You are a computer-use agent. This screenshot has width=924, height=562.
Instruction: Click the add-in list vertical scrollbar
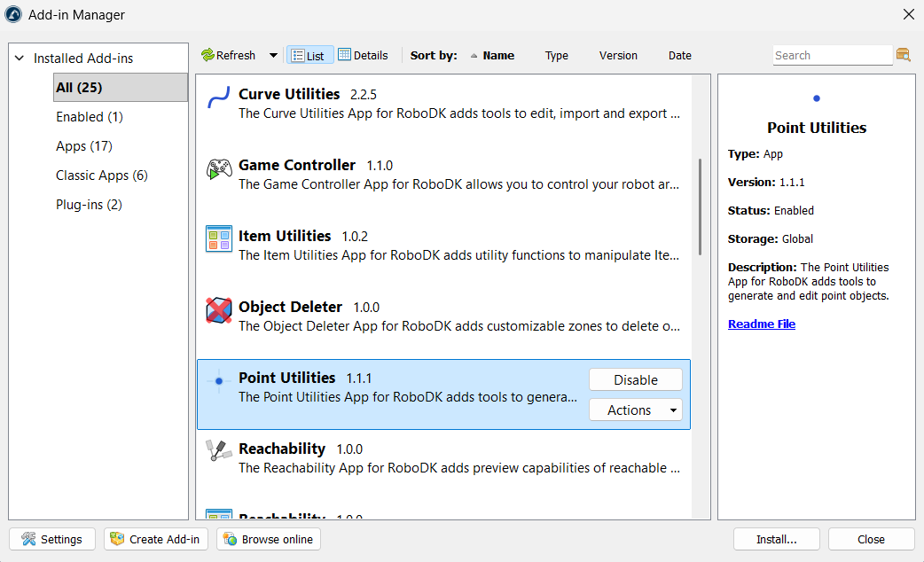tap(700, 207)
